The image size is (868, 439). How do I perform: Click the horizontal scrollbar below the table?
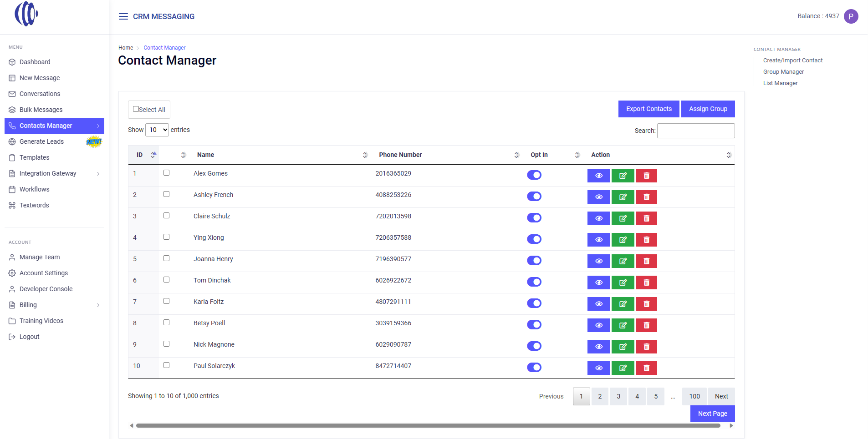[x=428, y=426]
